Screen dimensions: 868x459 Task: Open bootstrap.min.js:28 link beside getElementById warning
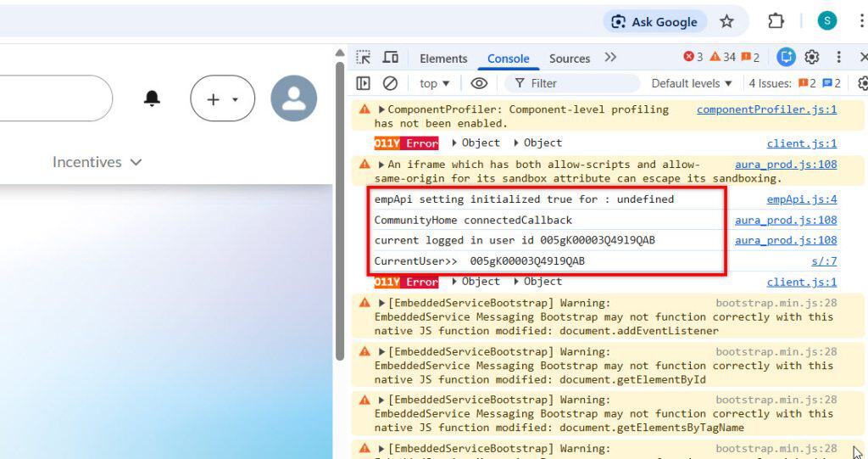pos(776,352)
